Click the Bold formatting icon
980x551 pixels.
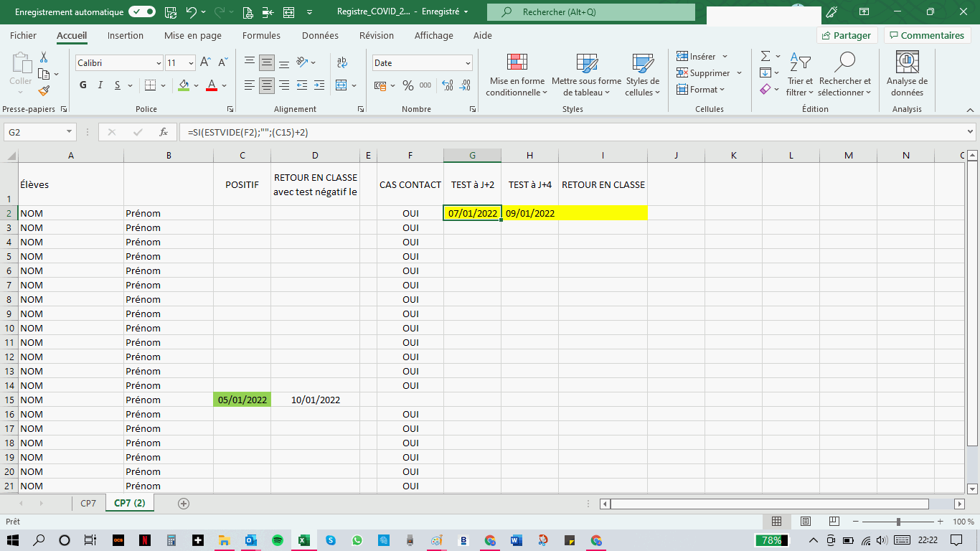[83, 85]
